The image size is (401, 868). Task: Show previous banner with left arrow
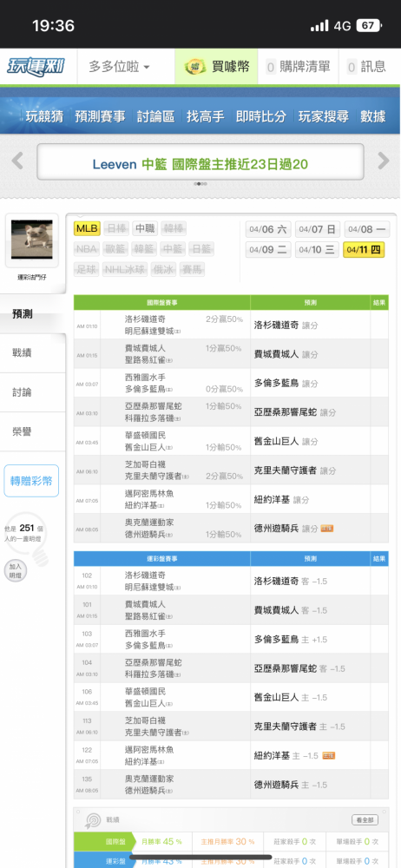pyautogui.click(x=17, y=161)
